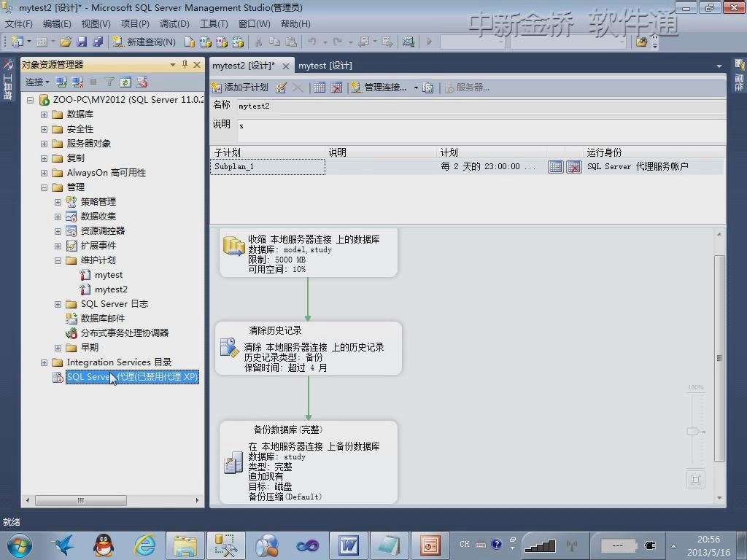
Task: Click the subplan schedule calendar toolbar icon
Action: (320, 87)
